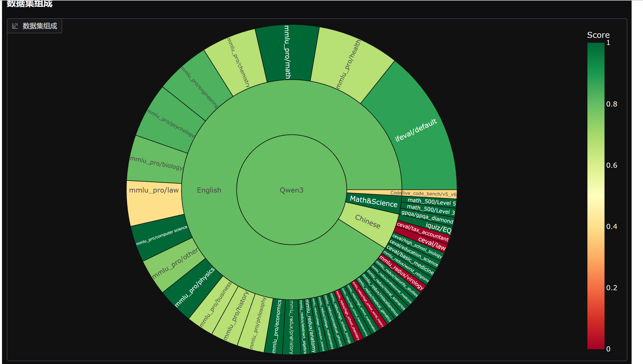Click the mmlu_pro/history segment

pos(236,315)
